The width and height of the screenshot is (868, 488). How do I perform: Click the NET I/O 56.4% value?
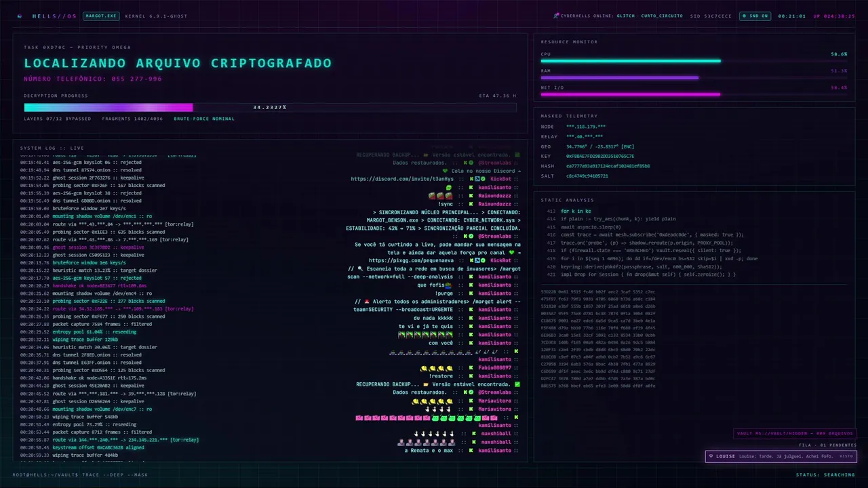(x=839, y=87)
